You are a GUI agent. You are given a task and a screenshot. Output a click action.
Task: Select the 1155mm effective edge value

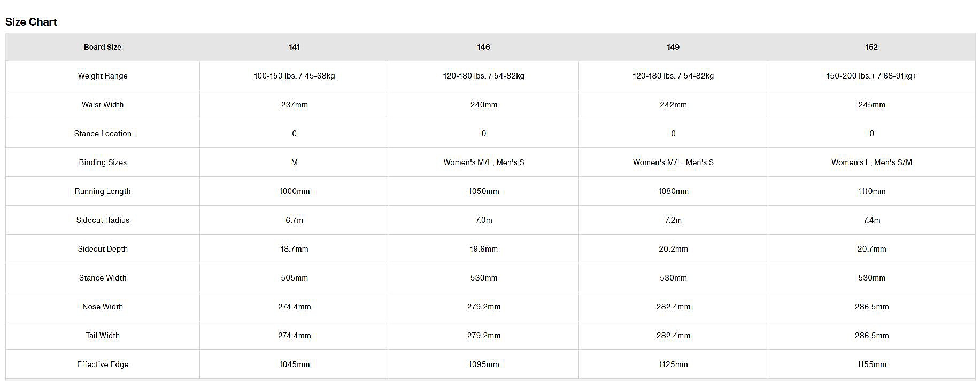871,364
